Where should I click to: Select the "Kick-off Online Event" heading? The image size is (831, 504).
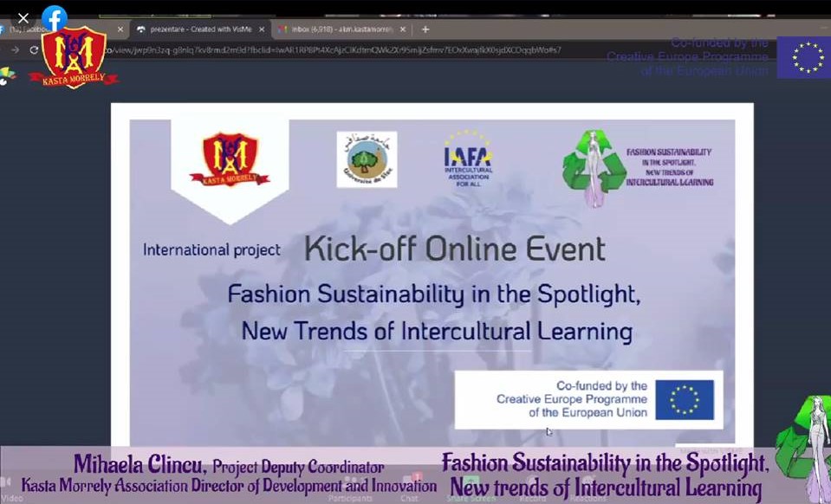[x=455, y=249]
